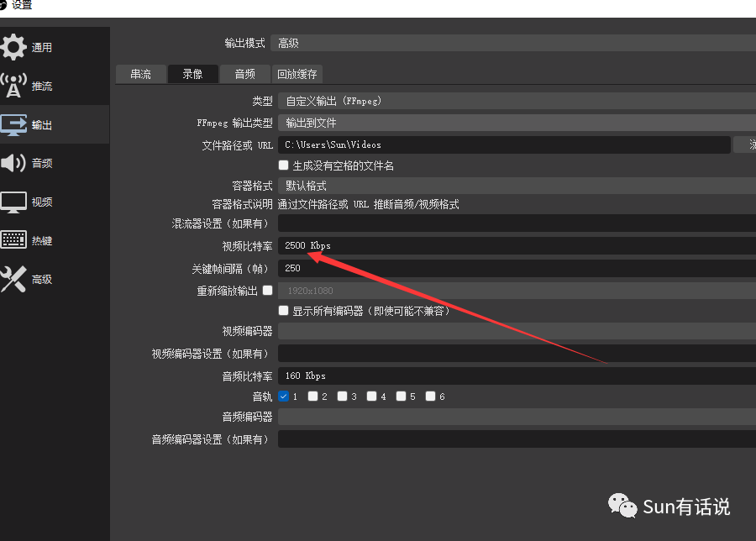Click the 视频编码器设置 encoder settings field
This screenshot has height=541, width=756.
point(517,354)
